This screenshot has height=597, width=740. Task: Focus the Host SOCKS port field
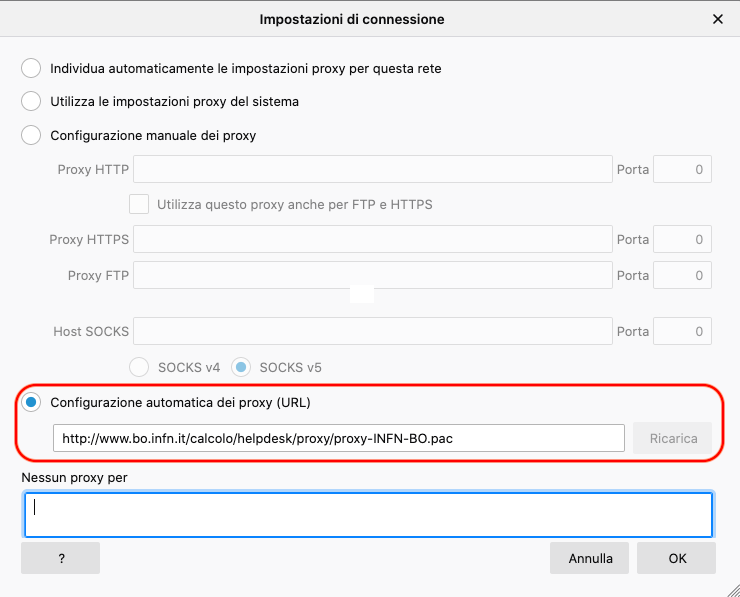coord(682,331)
